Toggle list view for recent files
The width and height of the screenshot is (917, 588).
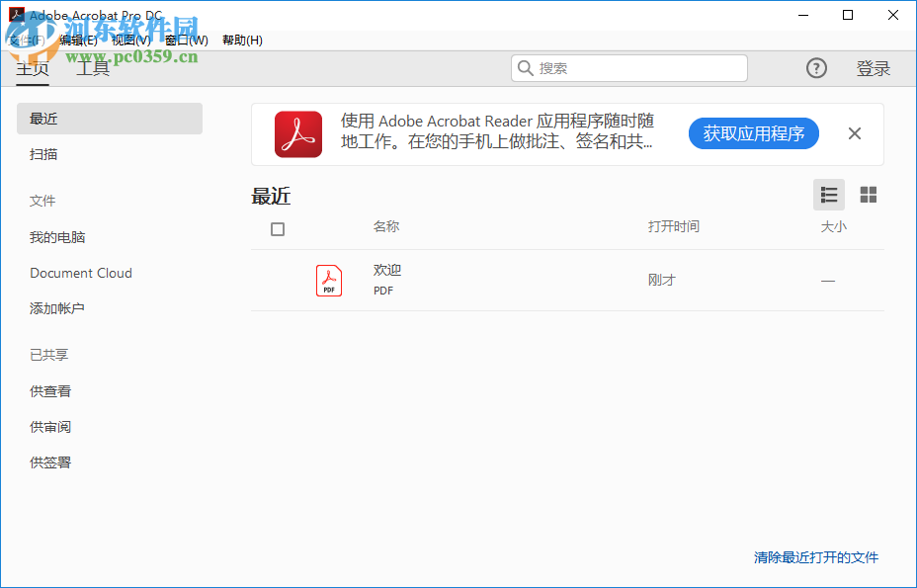pos(829,195)
